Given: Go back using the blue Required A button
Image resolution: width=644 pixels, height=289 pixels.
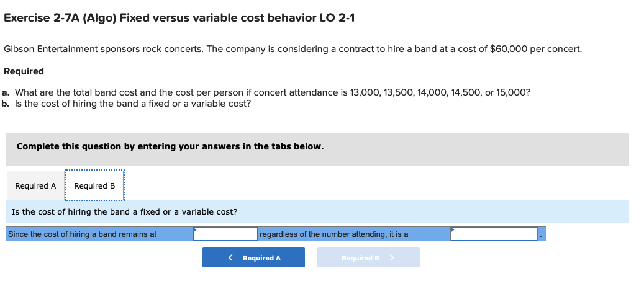Looking at the screenshot, I should click(253, 257).
